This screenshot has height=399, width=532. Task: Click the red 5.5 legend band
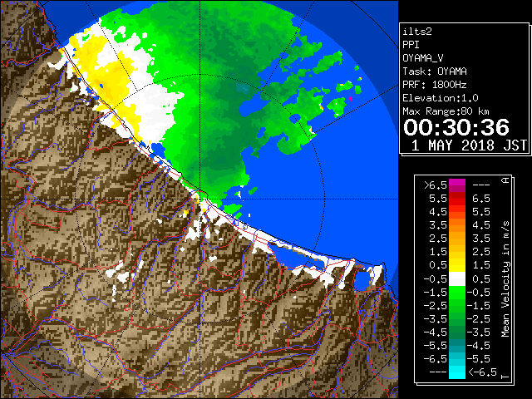(457, 199)
